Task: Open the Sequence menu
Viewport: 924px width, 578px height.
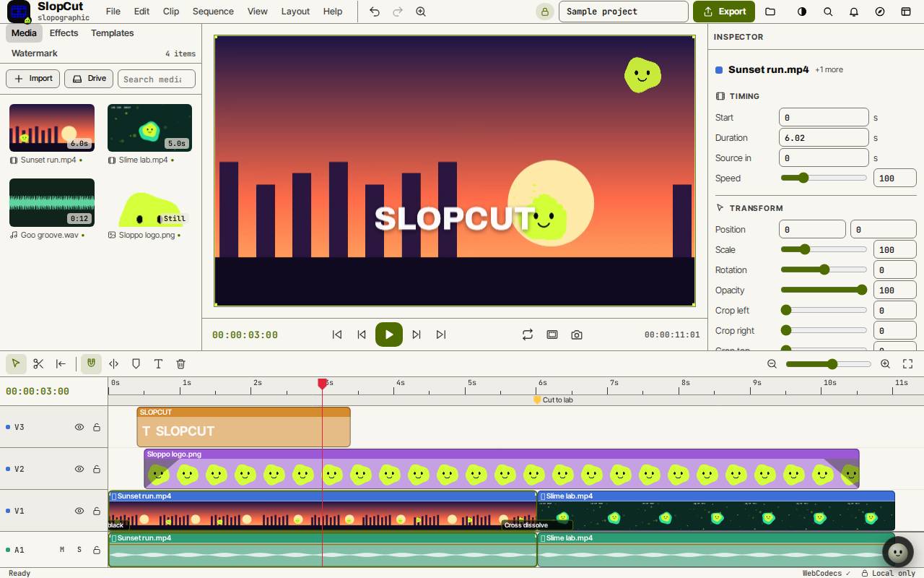Action: coord(213,12)
